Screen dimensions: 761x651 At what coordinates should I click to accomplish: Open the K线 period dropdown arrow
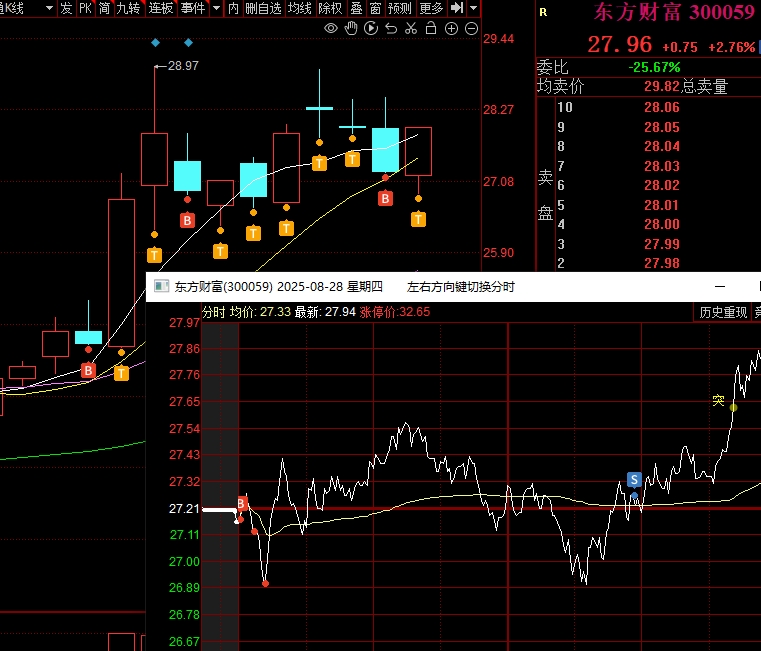(x=49, y=8)
